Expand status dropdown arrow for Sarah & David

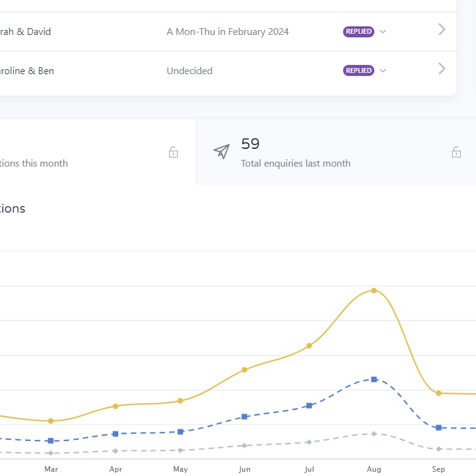pyautogui.click(x=383, y=32)
